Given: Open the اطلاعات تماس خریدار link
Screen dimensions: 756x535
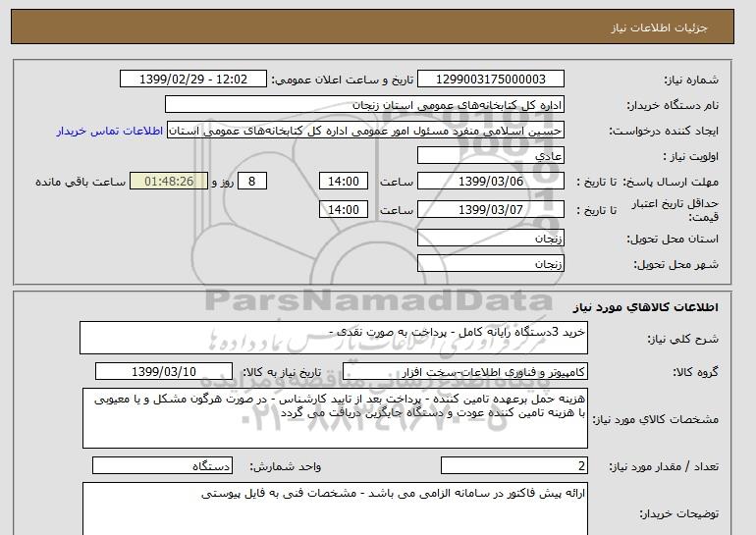Looking at the screenshot, I should coord(109,132).
